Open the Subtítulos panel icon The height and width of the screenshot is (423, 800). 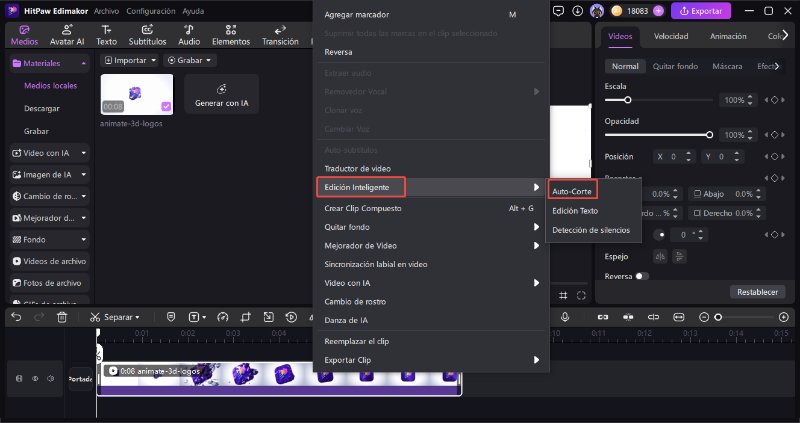pyautogui.click(x=147, y=36)
